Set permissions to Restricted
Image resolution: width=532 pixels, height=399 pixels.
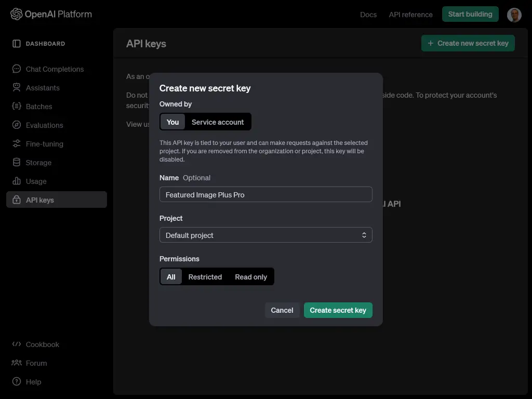coord(205,277)
